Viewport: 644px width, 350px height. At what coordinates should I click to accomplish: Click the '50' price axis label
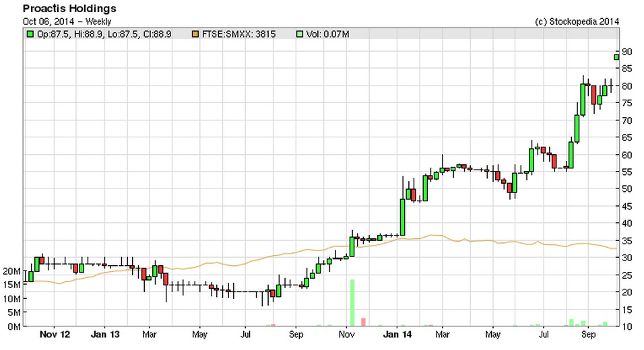(626, 189)
